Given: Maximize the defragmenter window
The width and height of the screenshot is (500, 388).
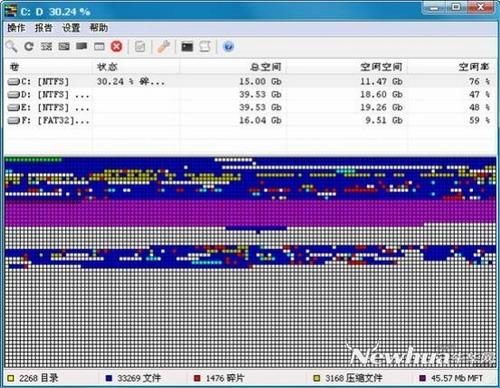Looking at the screenshot, I should [456, 7].
